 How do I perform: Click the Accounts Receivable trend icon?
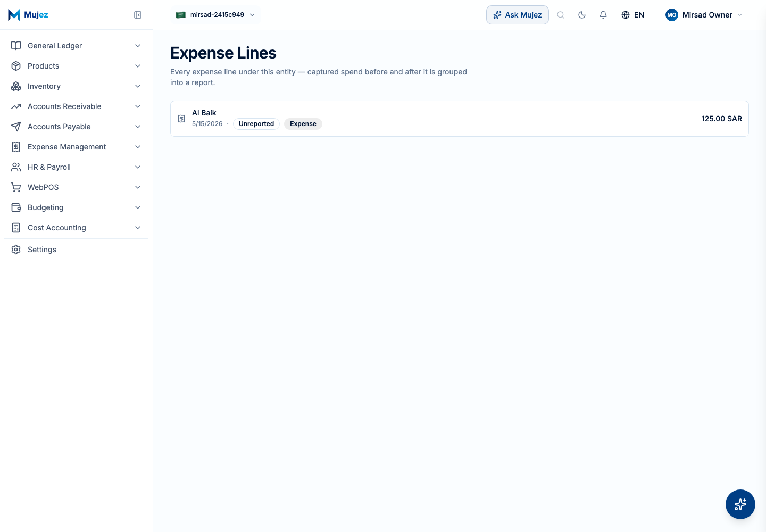coord(16,106)
